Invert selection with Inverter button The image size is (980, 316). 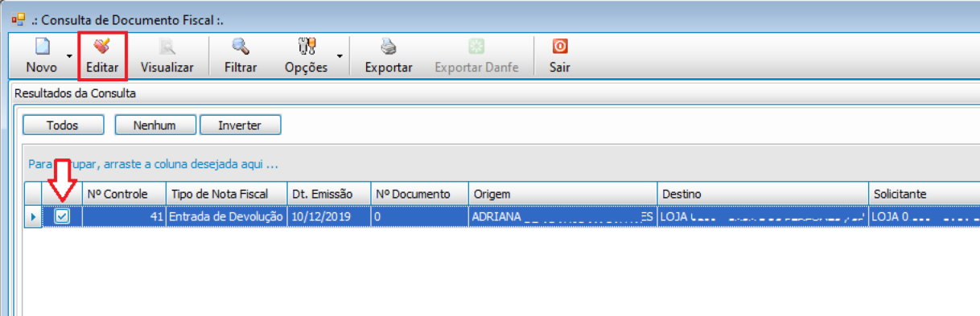(240, 125)
